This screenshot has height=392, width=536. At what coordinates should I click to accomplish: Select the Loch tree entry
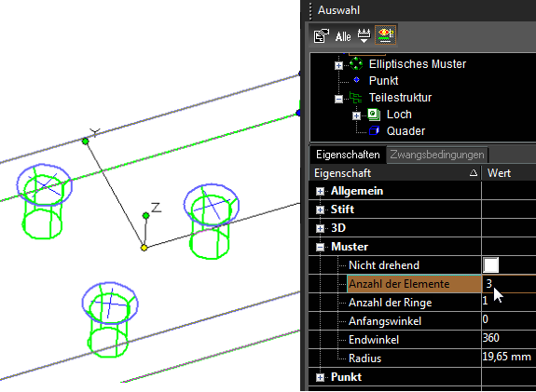click(x=399, y=115)
